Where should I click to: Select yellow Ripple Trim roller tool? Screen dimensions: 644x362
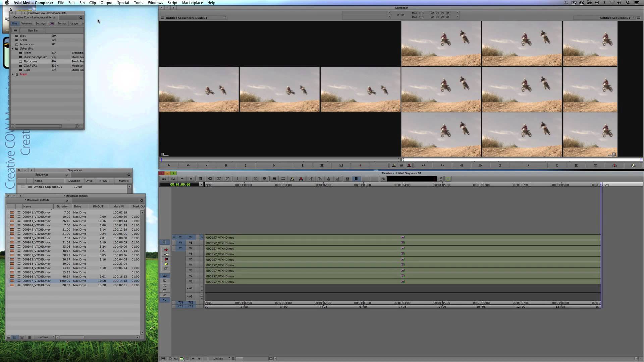click(166, 264)
